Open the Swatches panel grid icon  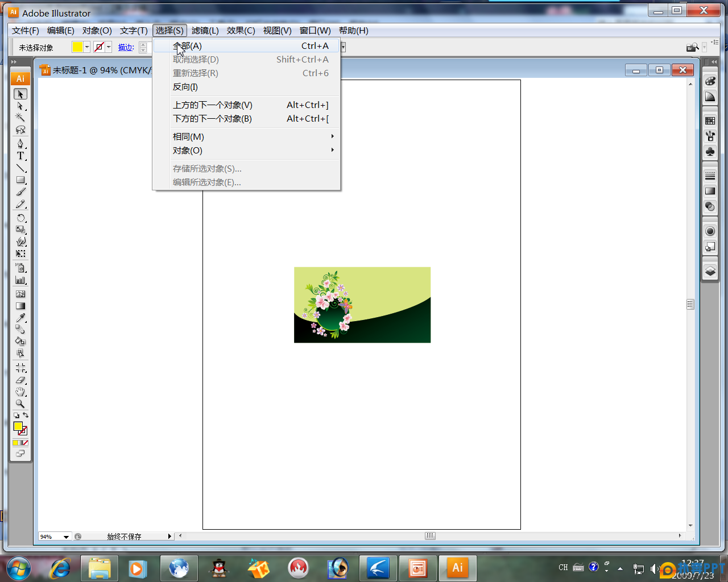pyautogui.click(x=710, y=120)
